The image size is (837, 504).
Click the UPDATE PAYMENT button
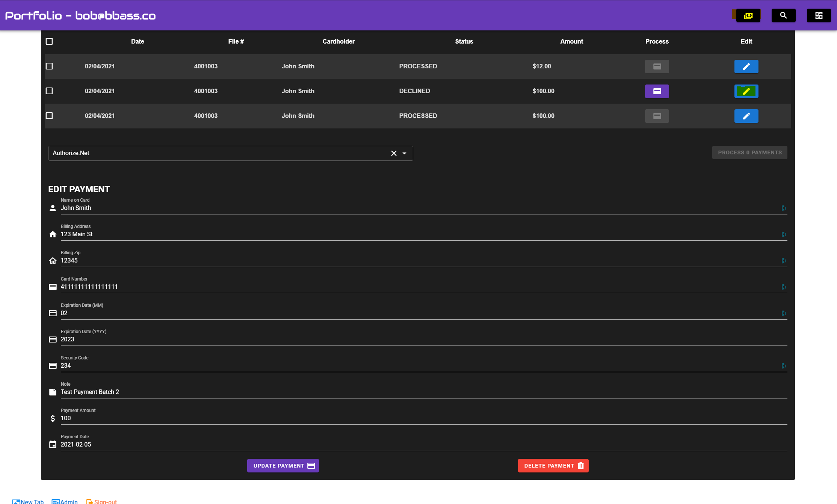click(x=283, y=466)
